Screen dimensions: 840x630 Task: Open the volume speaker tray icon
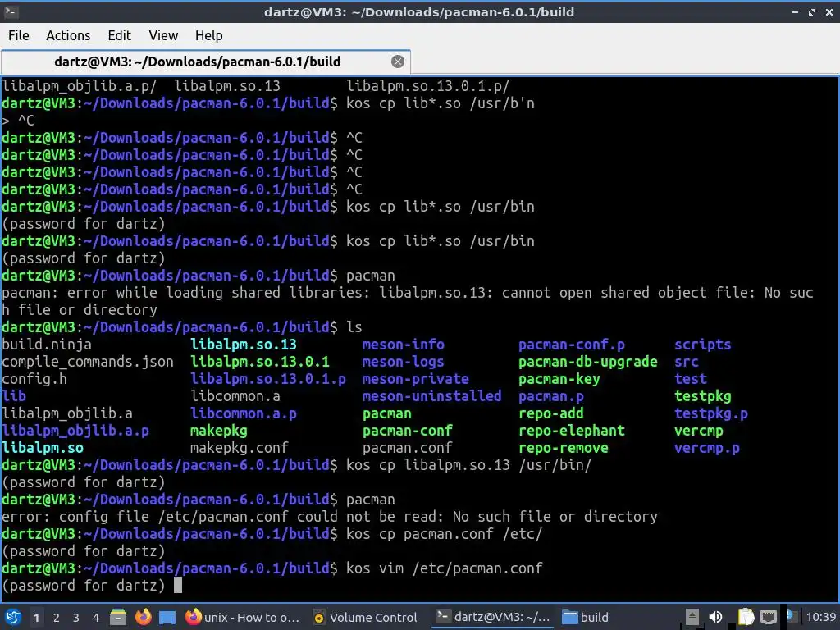coord(715,617)
